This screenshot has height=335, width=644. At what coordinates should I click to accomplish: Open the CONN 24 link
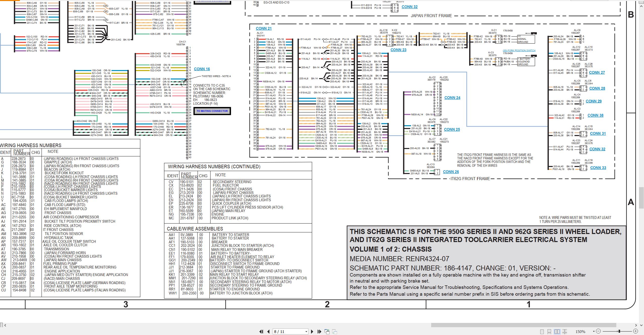tap(452, 98)
